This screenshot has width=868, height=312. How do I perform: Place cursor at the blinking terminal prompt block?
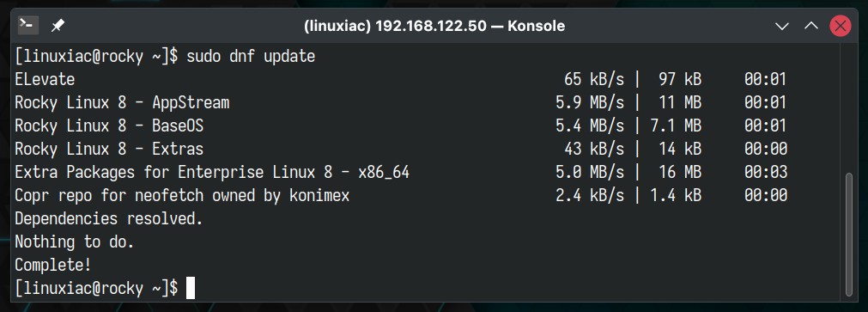tap(191, 288)
